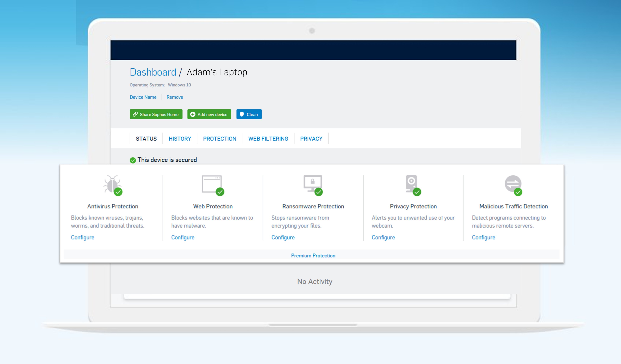
Task: Switch to the HISTORY tab
Action: pyautogui.click(x=180, y=139)
